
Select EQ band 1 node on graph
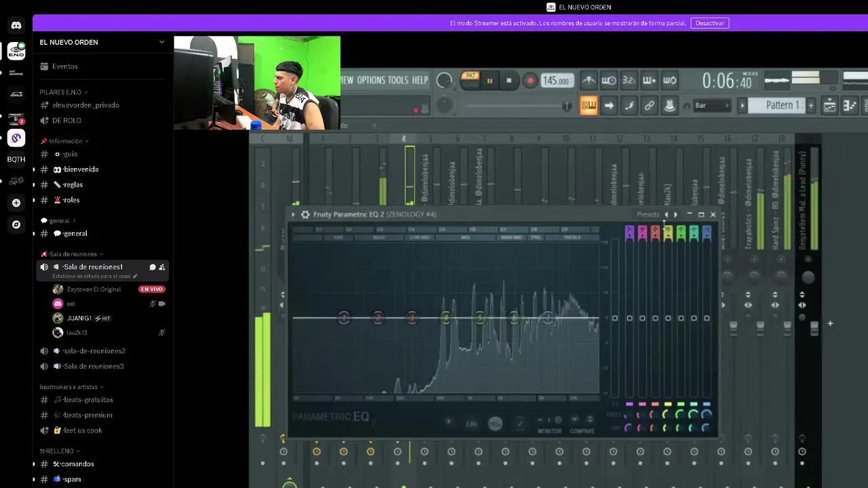pos(344,317)
